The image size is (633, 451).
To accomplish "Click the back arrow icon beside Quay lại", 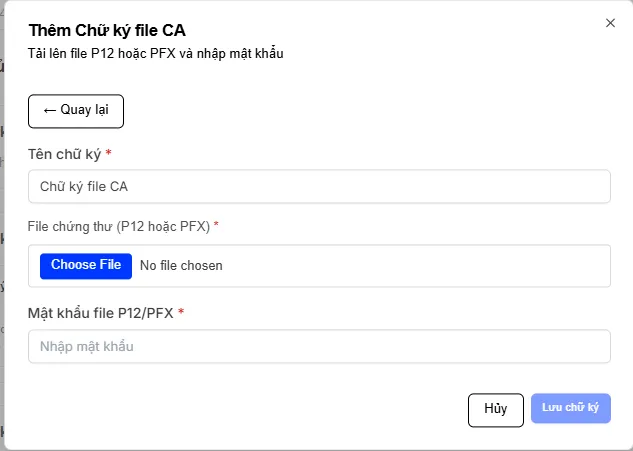I will point(49,111).
